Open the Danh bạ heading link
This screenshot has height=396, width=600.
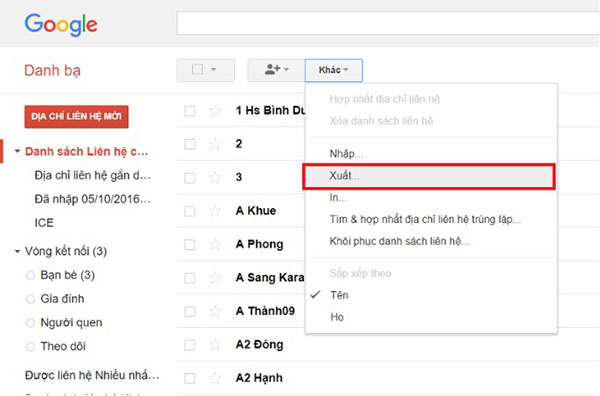(x=52, y=70)
